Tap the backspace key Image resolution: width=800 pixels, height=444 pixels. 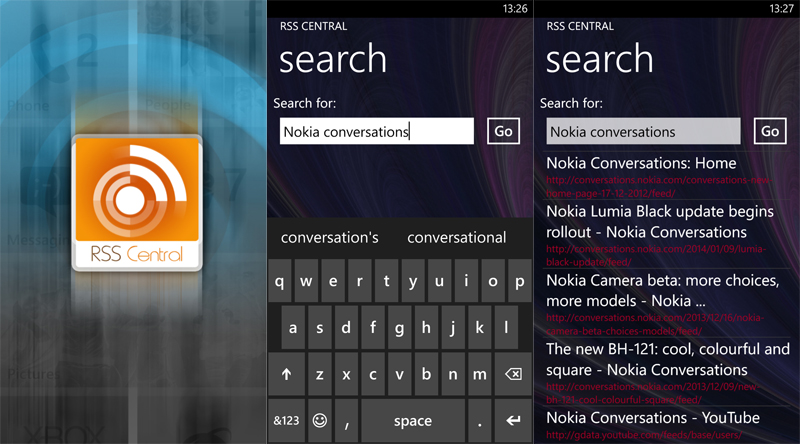tap(513, 374)
